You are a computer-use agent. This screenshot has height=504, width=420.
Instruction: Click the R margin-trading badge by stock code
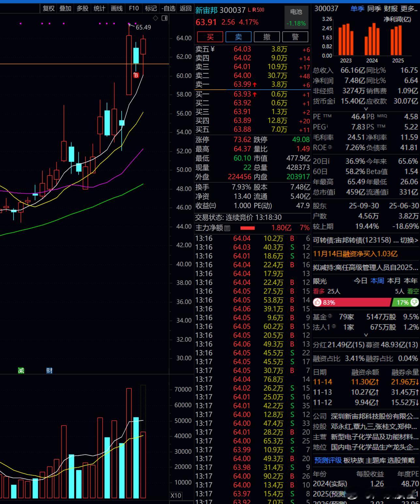click(254, 10)
